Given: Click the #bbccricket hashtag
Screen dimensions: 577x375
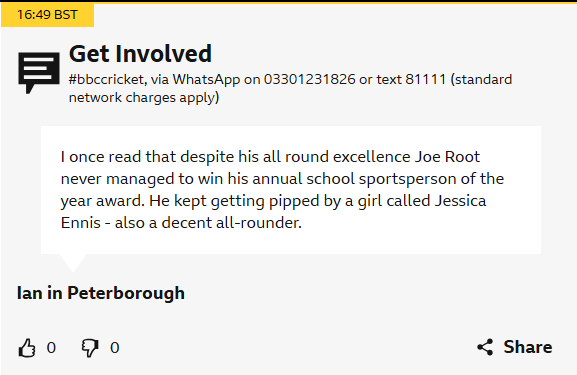Looking at the screenshot, I should (106, 79).
